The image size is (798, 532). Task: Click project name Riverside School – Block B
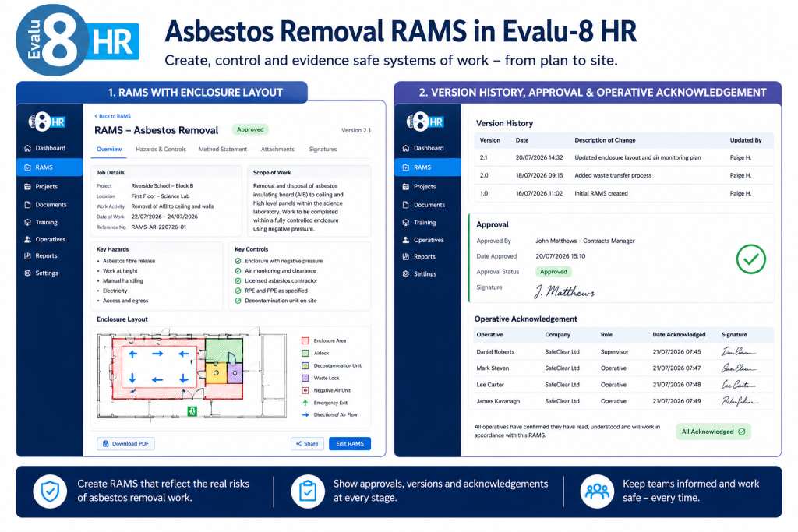[x=162, y=185]
